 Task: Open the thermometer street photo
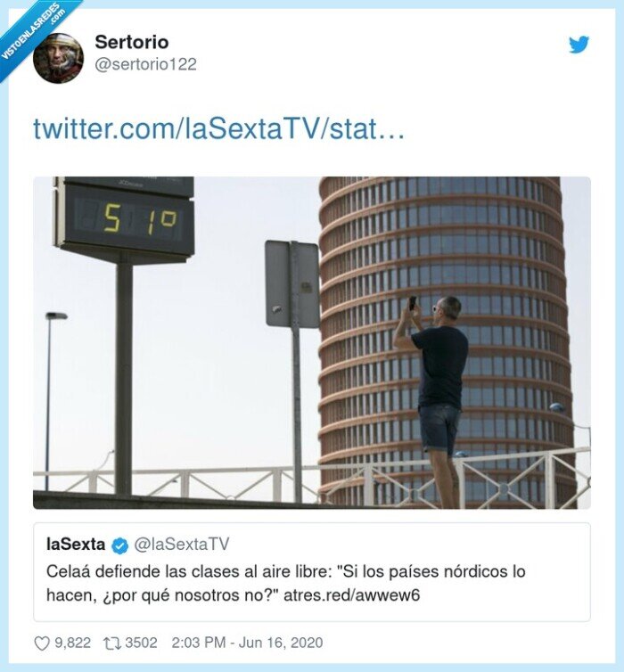click(312, 343)
